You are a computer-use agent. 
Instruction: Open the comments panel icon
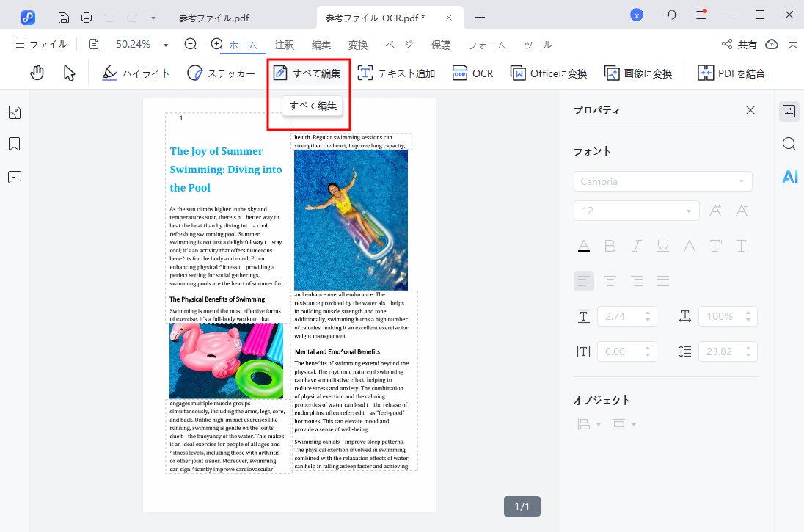coord(15,176)
